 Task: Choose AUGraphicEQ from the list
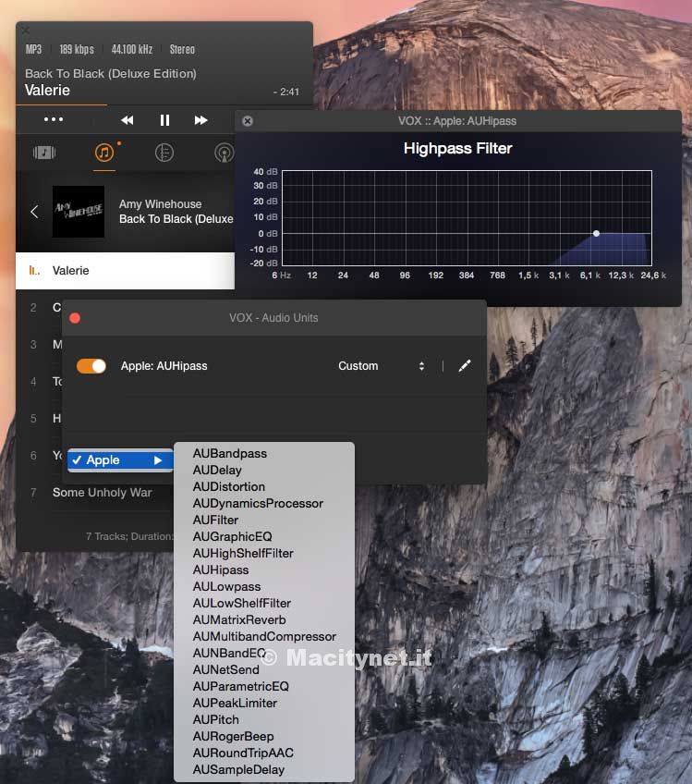[264, 536]
